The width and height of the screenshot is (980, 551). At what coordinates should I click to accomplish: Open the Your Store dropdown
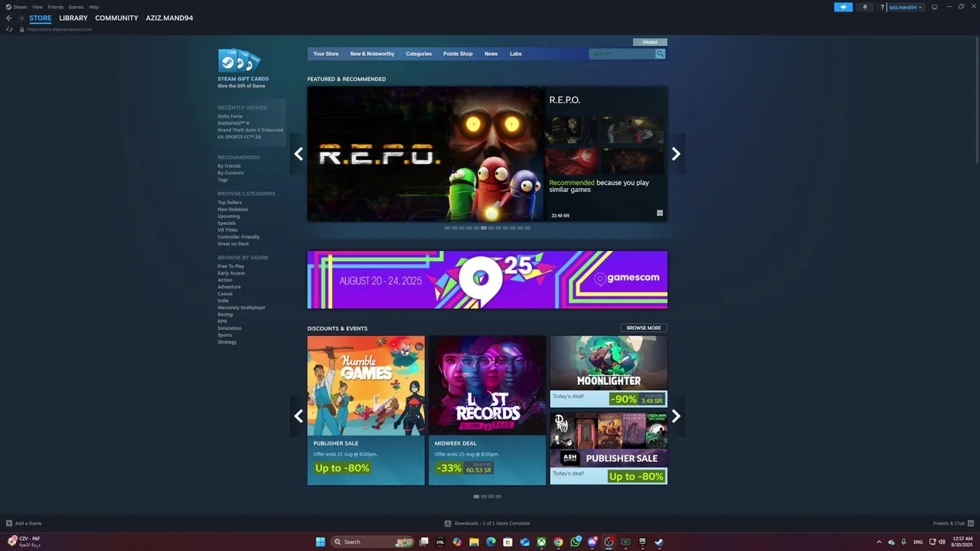(325, 54)
